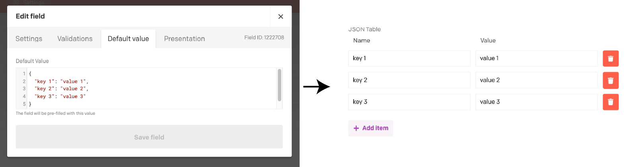
Task: Click the Add item button
Action: click(x=371, y=128)
